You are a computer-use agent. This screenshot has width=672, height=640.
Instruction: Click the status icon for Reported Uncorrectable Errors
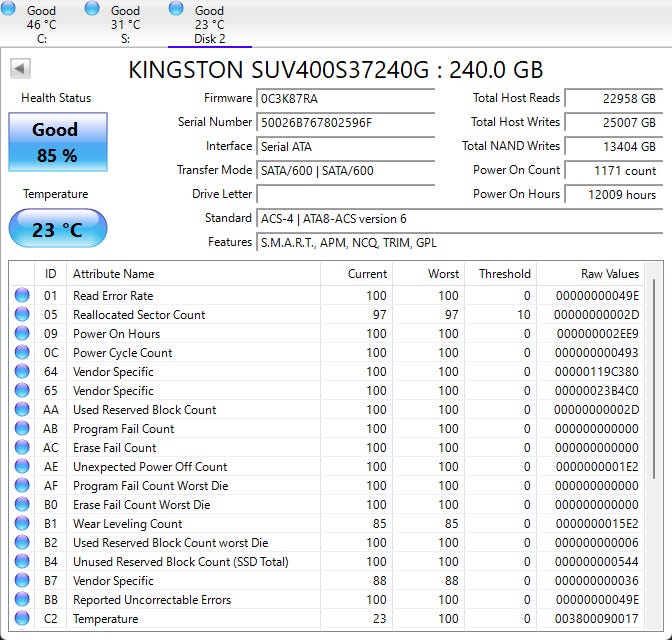tap(22, 600)
